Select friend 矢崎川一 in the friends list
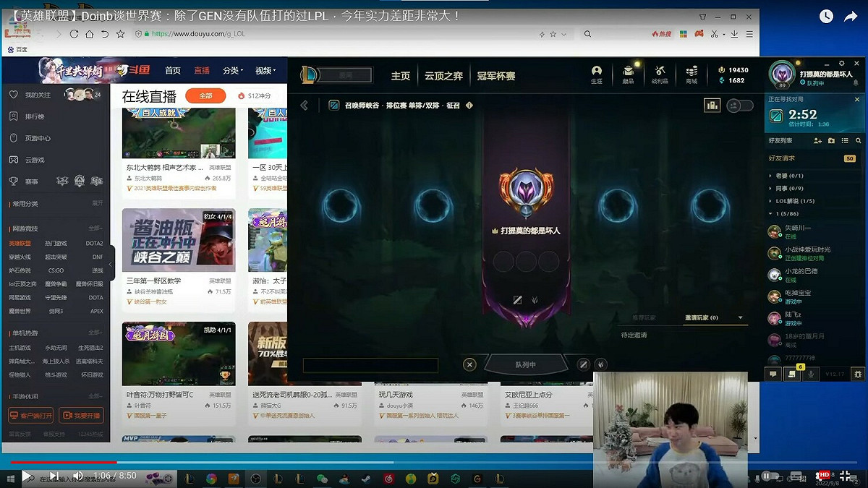The height and width of the screenshot is (488, 868). (814, 231)
